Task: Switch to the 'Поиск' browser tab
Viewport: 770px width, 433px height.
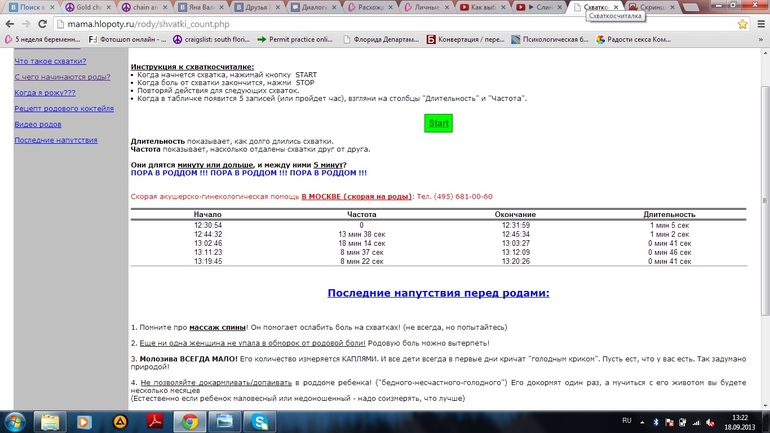Action: (30, 7)
